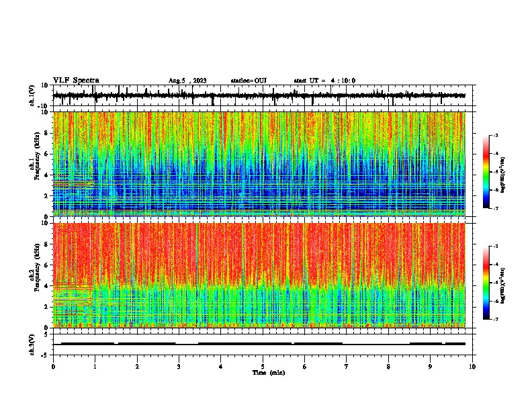Click time axis tick label "4"

tap(221, 367)
